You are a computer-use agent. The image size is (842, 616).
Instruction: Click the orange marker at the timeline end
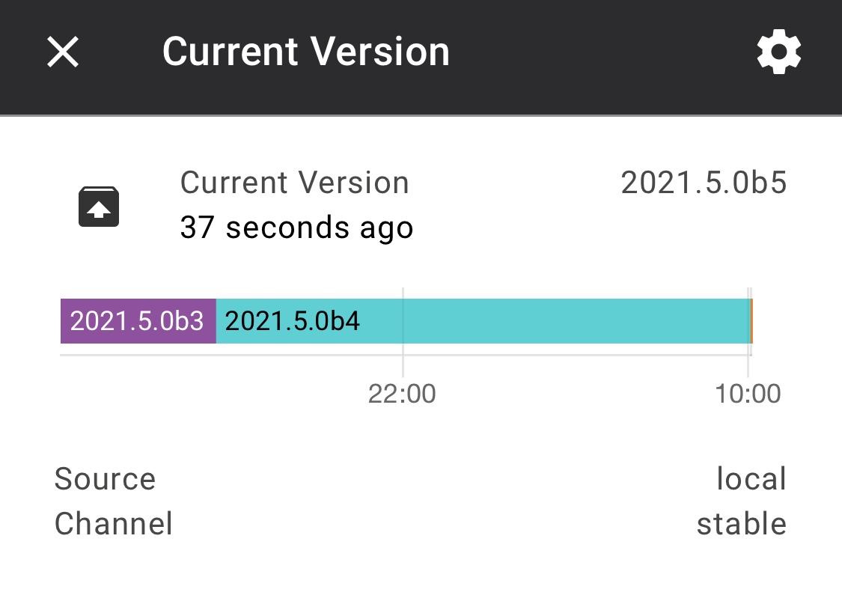pyautogui.click(x=749, y=321)
